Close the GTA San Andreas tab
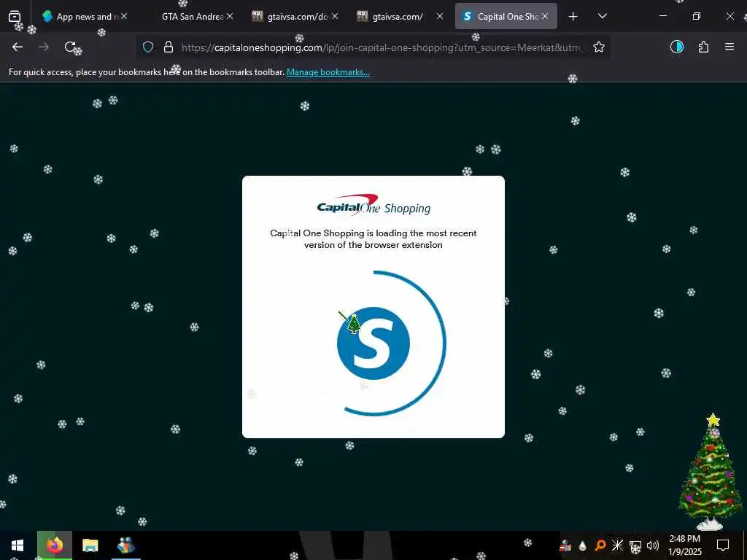Viewport: 747px width, 560px height. pyautogui.click(x=230, y=16)
